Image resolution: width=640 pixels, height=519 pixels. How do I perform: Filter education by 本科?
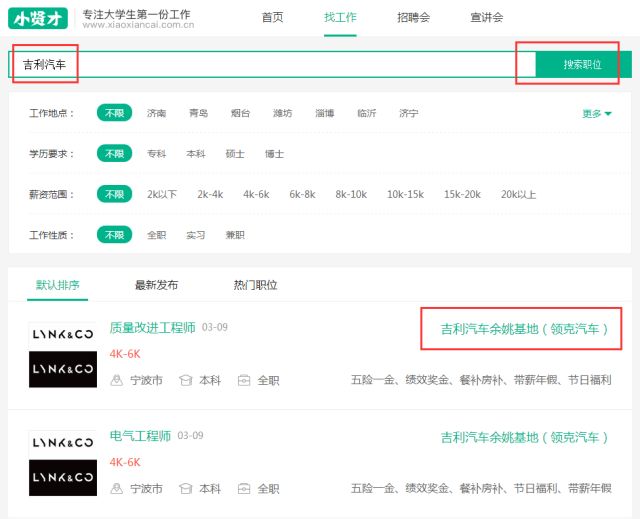[196, 154]
